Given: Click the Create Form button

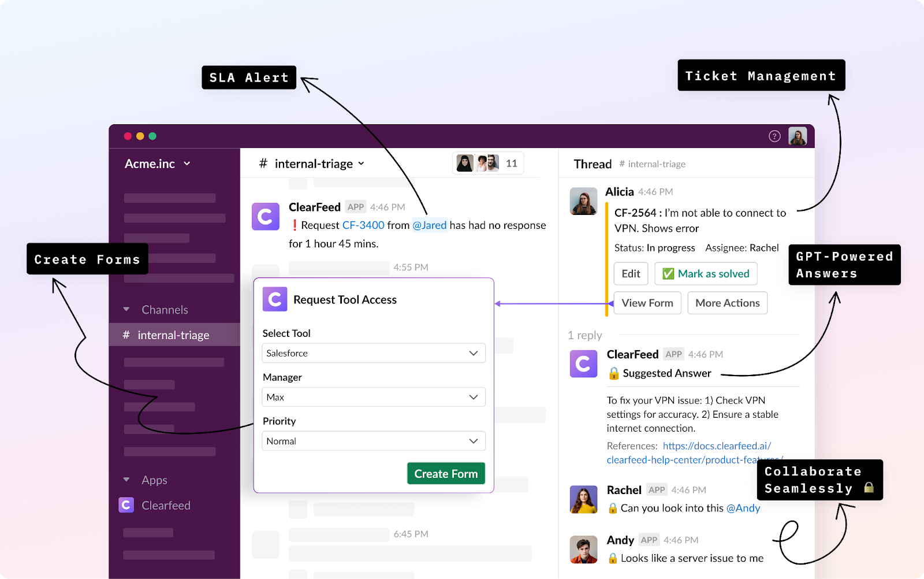Looking at the screenshot, I should (446, 474).
